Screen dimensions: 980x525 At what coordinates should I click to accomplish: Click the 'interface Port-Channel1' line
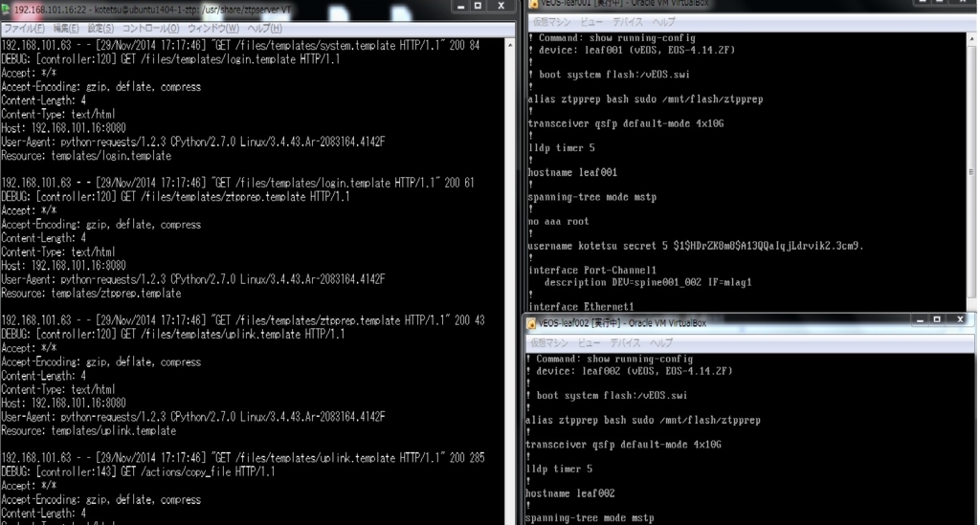pos(592,270)
